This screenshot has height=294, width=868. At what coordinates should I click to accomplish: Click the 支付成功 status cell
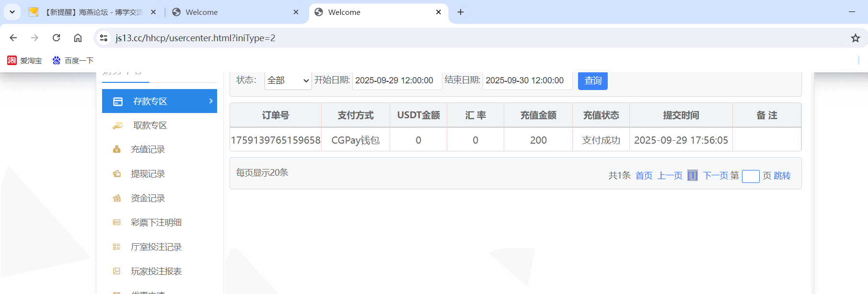[601, 140]
